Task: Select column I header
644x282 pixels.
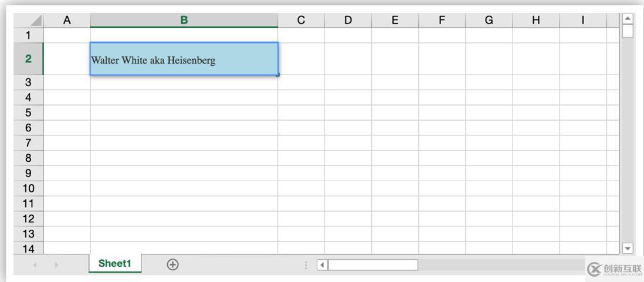Action: [582, 21]
